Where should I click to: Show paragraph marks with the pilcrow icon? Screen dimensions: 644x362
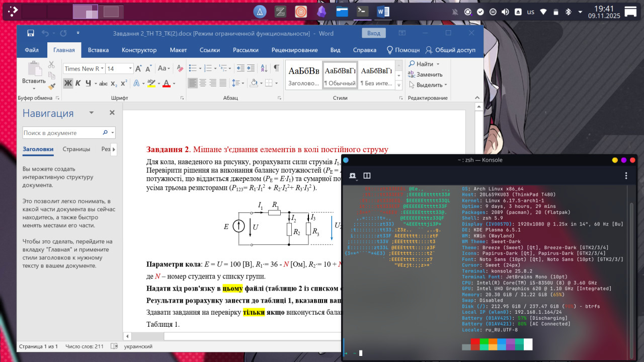point(276,68)
